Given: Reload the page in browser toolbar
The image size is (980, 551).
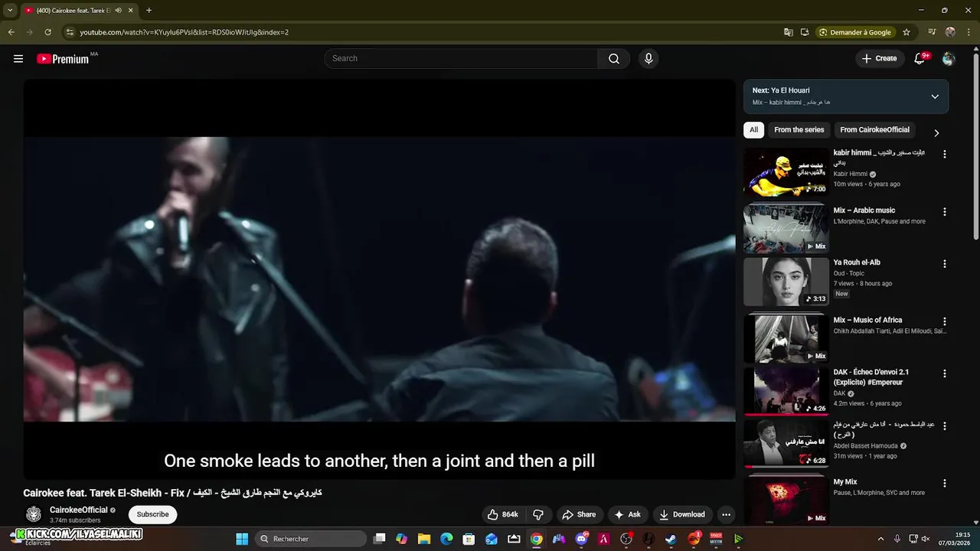Looking at the screenshot, I should [x=47, y=32].
